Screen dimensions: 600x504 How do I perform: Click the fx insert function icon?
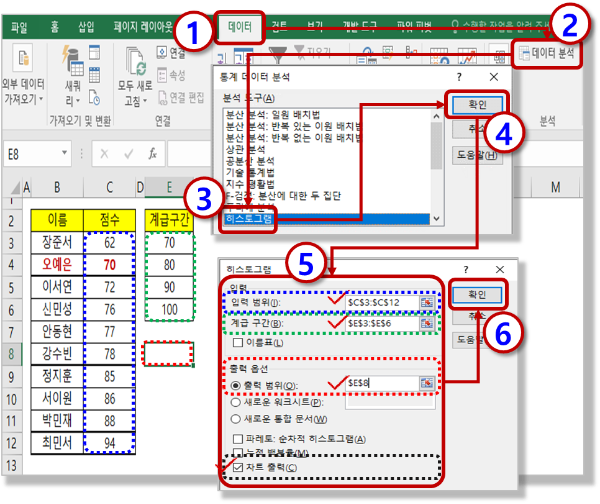(x=152, y=154)
